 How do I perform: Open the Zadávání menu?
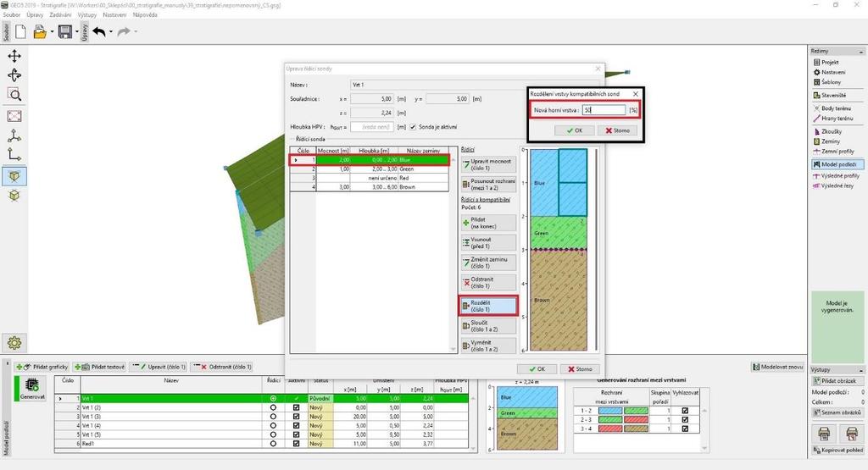coord(60,15)
